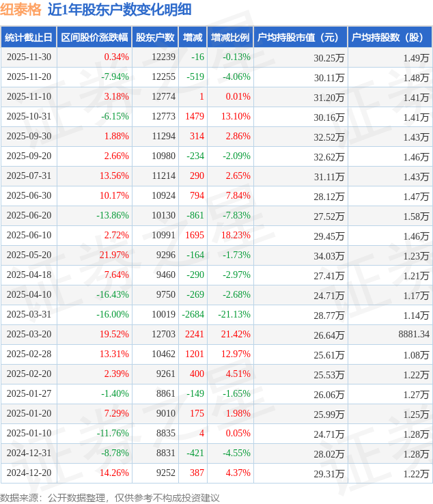
Task: Click the 统计截止日 column header
Action: [x=28, y=38]
